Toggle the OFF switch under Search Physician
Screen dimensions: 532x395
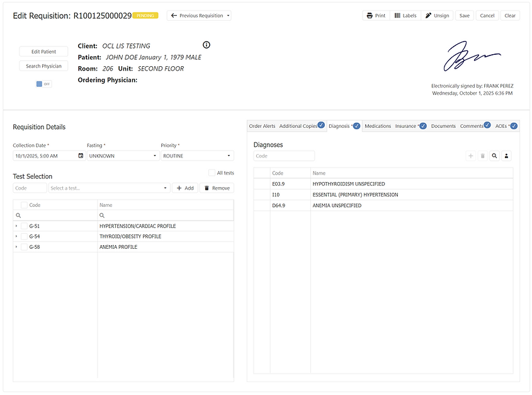coord(43,84)
